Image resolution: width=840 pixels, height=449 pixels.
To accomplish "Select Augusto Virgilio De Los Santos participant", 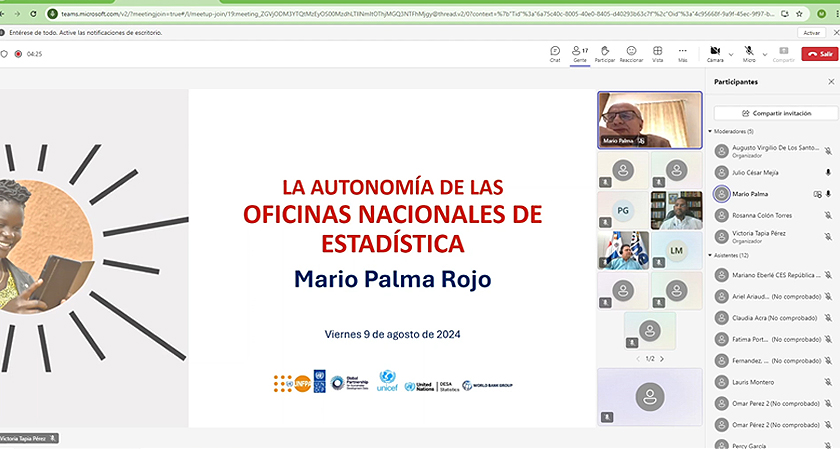I will click(773, 151).
